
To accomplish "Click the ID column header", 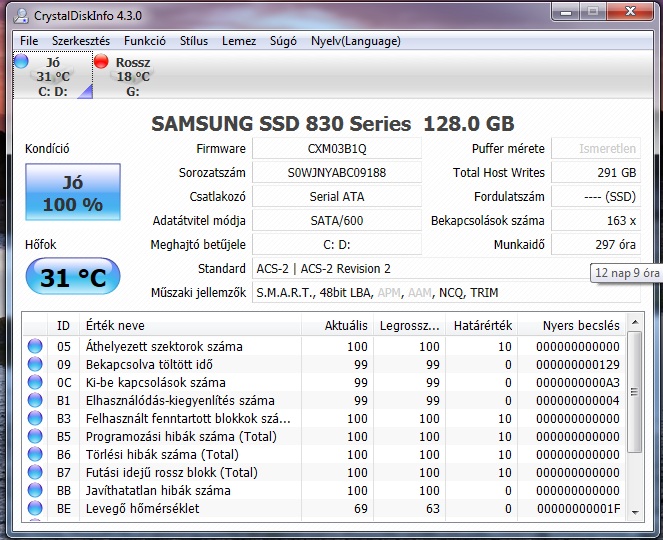I will [63, 326].
